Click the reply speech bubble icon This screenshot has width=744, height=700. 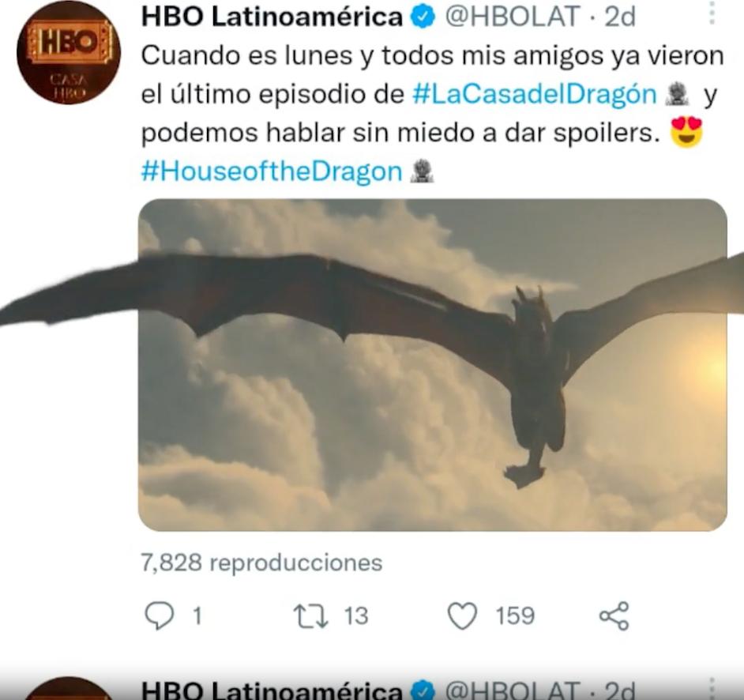click(x=159, y=615)
